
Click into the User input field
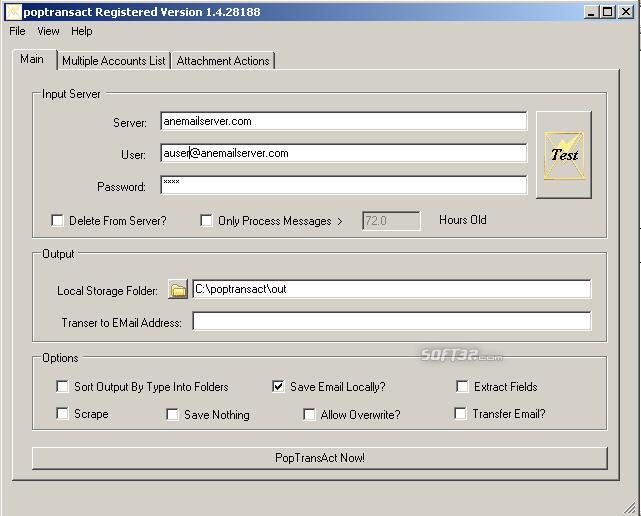(344, 153)
